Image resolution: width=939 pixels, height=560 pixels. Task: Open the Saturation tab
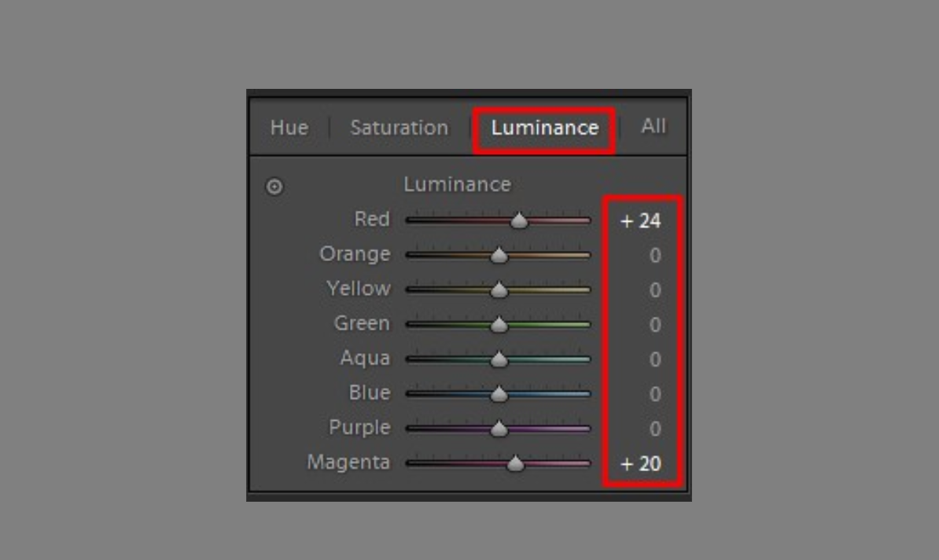point(399,127)
